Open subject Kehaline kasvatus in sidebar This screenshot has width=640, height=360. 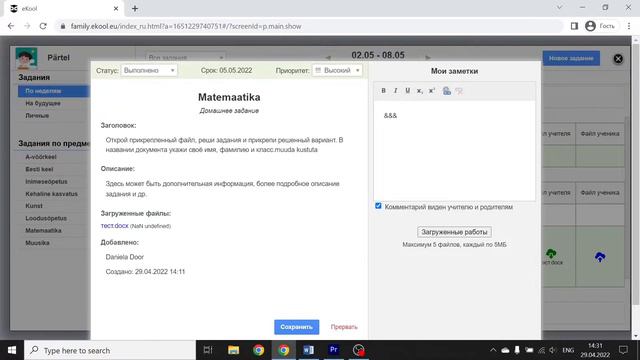51,194
